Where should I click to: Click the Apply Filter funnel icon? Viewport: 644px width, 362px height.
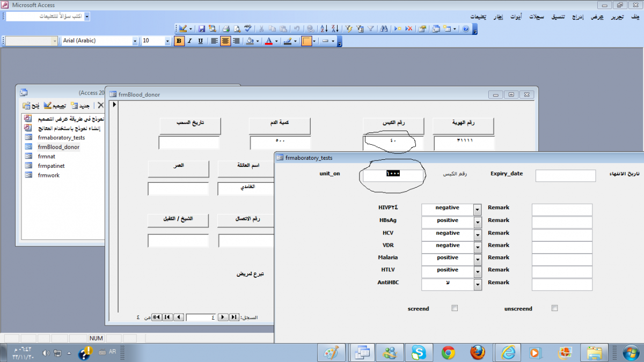[370, 28]
